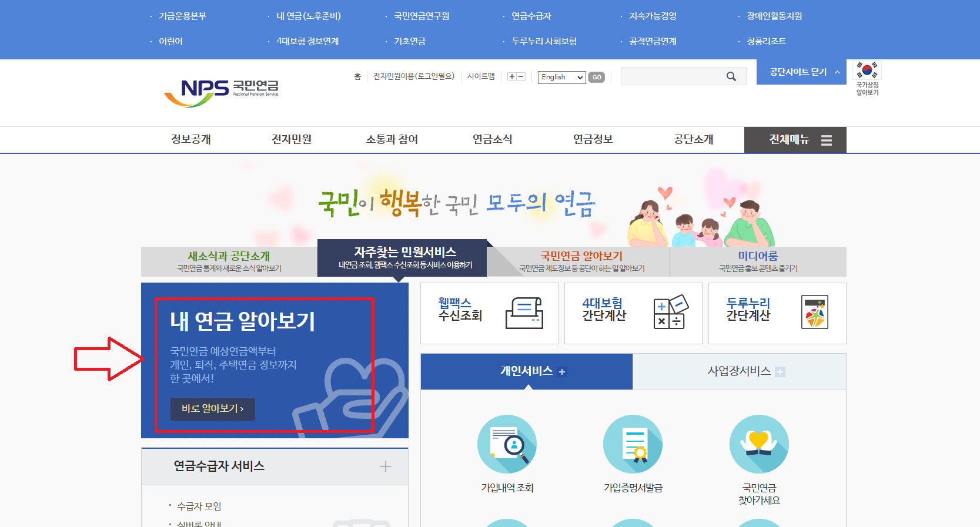Open the 소통과 참여 menu

[392, 140]
